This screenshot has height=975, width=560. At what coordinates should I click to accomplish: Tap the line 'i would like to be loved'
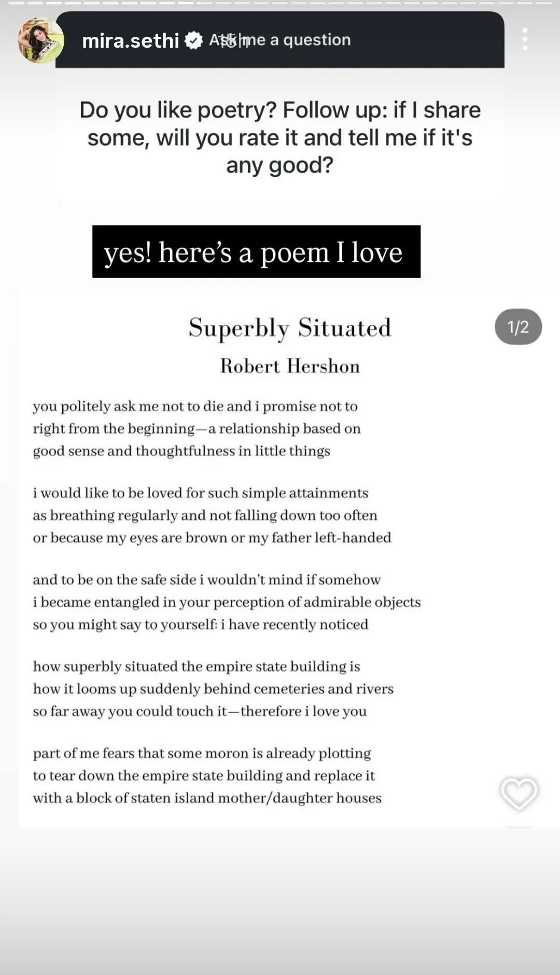pos(200,493)
